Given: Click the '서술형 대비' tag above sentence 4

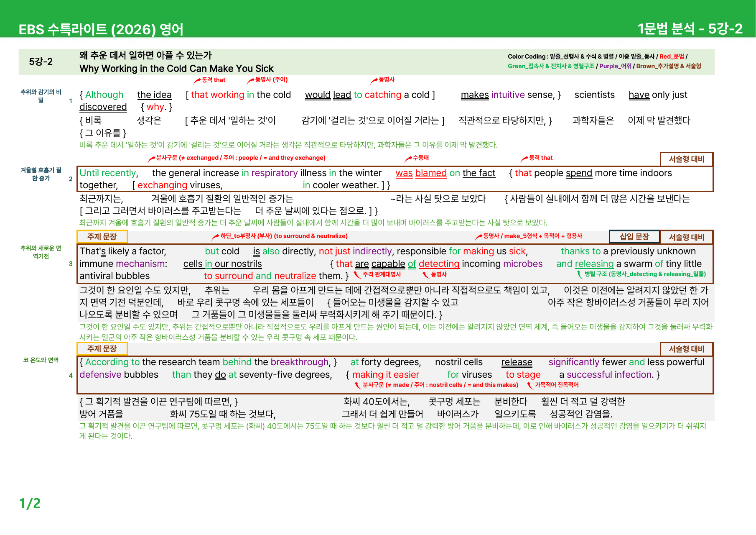Looking at the screenshot, I should [x=687, y=349].
